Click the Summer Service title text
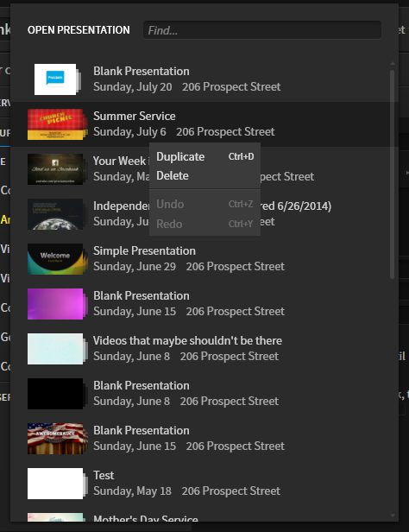This screenshot has height=532, width=409. point(135,116)
